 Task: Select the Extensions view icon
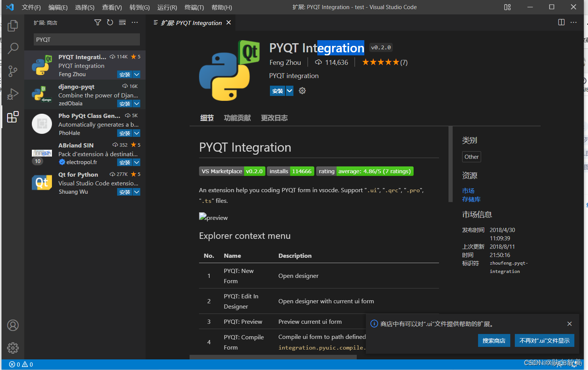[x=13, y=117]
